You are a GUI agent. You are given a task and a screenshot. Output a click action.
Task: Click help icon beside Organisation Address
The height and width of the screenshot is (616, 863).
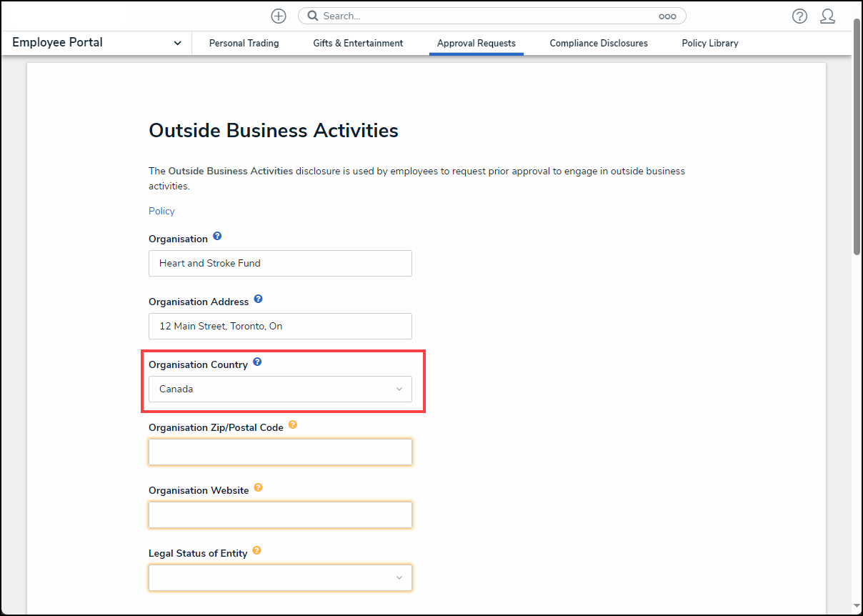click(x=259, y=299)
